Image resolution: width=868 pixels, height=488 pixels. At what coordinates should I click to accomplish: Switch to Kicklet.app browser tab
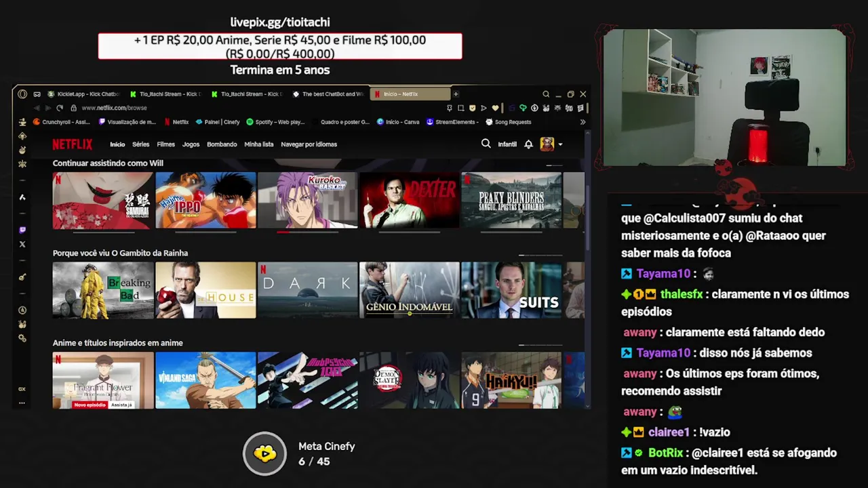coord(83,94)
